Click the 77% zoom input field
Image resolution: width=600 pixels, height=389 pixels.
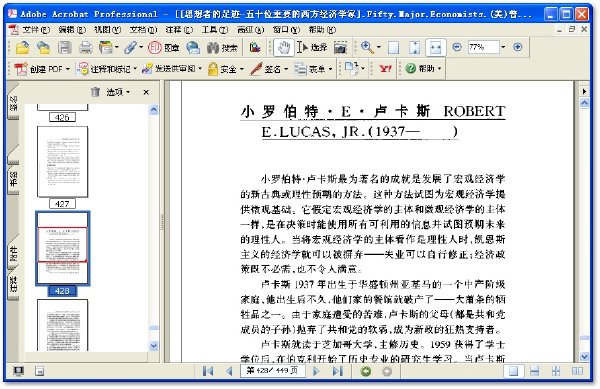click(483, 47)
